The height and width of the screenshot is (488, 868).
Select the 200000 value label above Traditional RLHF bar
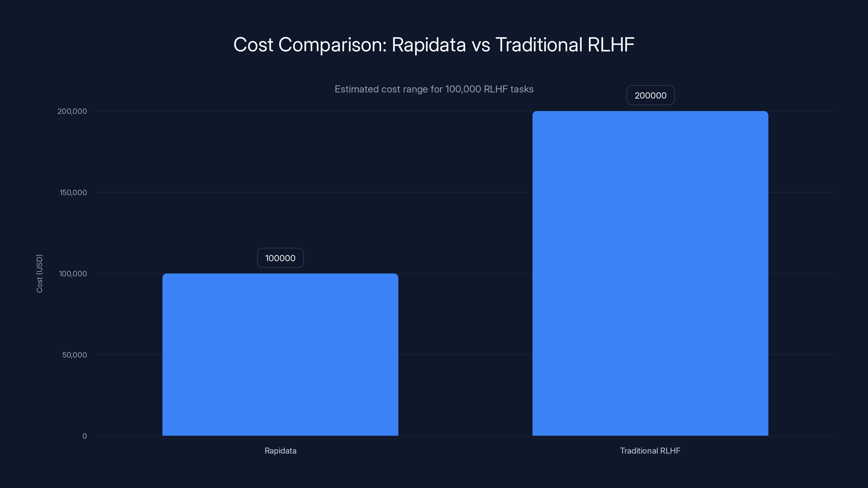650,95
